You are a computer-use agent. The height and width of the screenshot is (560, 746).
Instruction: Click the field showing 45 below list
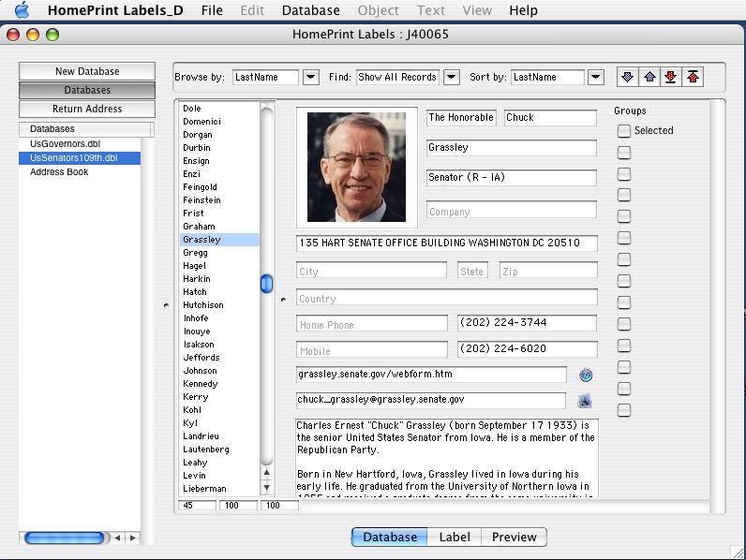(197, 506)
